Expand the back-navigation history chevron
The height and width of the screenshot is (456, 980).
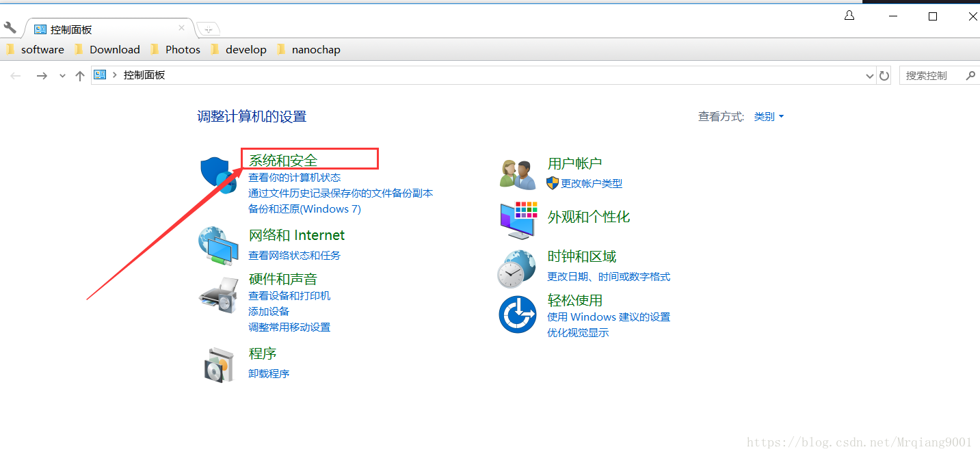tap(62, 76)
